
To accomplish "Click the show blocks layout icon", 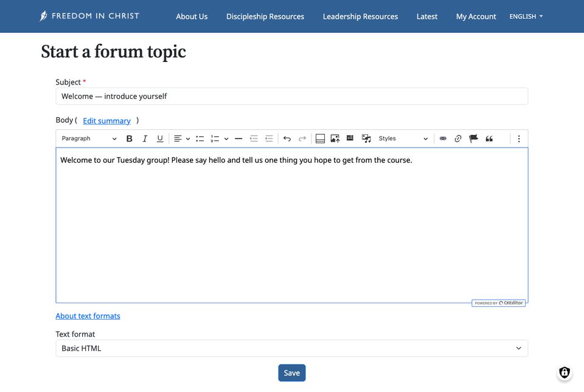I will [320, 139].
